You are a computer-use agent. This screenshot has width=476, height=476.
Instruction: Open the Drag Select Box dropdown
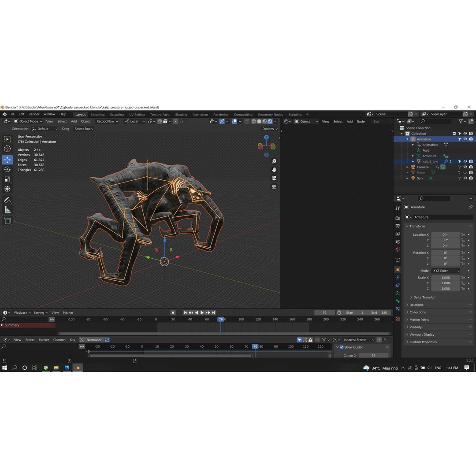pos(84,129)
